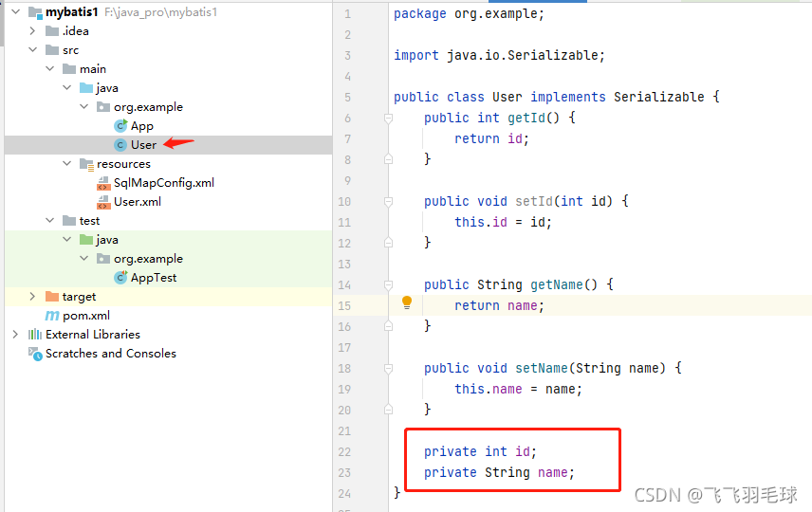Click the SqlMapConfig.xml file icon
Viewport: 812px width, 512px height.
tap(103, 183)
